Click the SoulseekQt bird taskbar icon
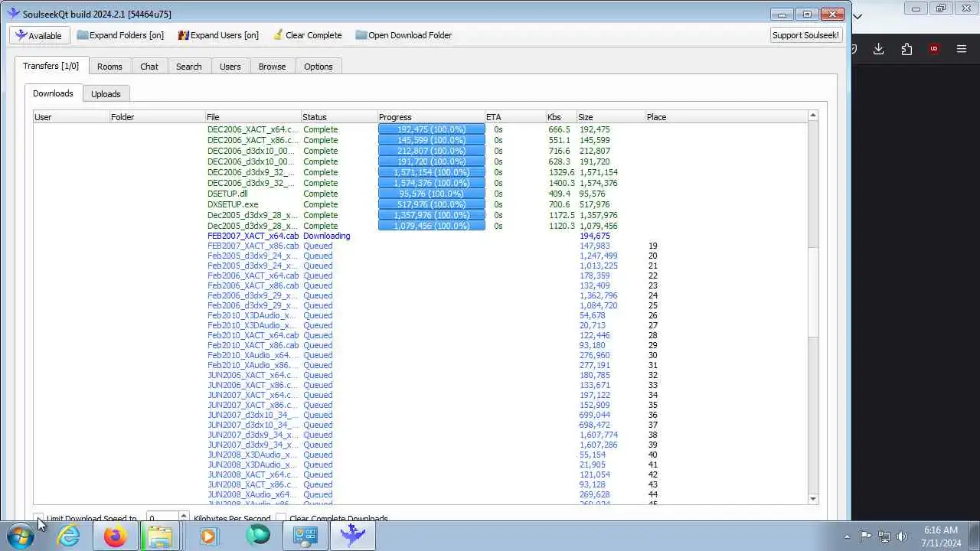 click(x=352, y=536)
